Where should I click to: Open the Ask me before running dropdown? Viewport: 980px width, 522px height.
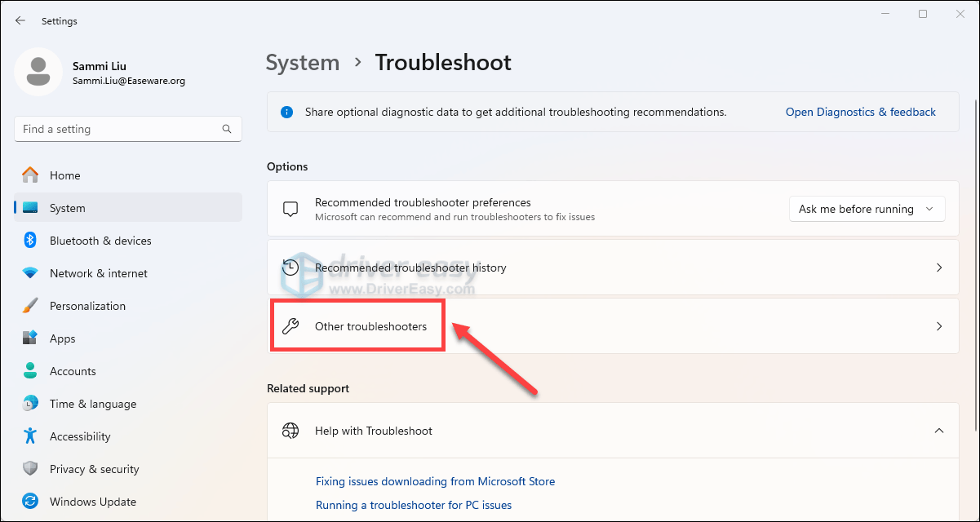click(867, 209)
